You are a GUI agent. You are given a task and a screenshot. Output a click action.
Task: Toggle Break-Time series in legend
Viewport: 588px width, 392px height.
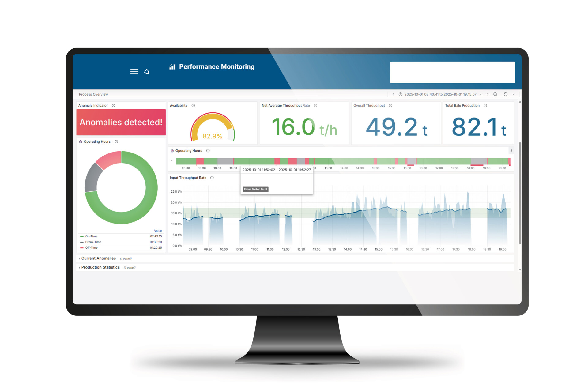click(x=93, y=242)
